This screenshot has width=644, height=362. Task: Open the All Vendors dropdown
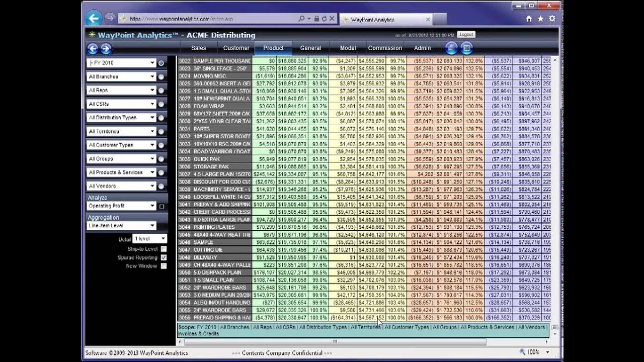(121, 186)
